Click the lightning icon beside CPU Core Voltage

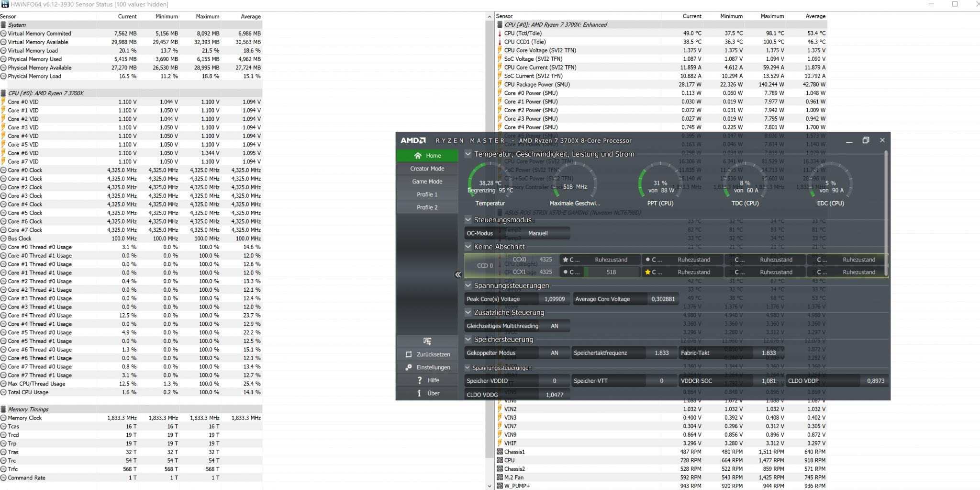pos(500,50)
